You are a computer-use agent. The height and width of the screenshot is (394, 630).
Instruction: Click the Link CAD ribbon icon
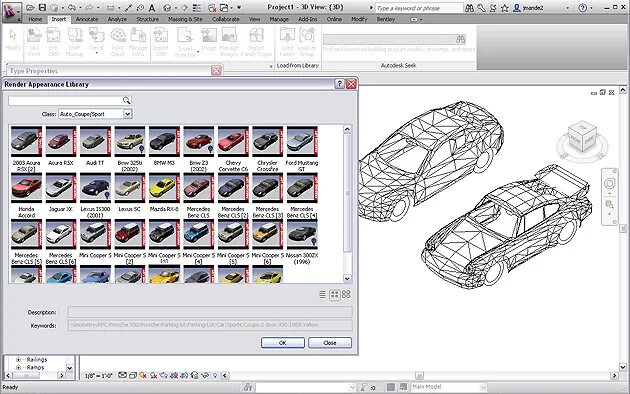tap(53, 42)
